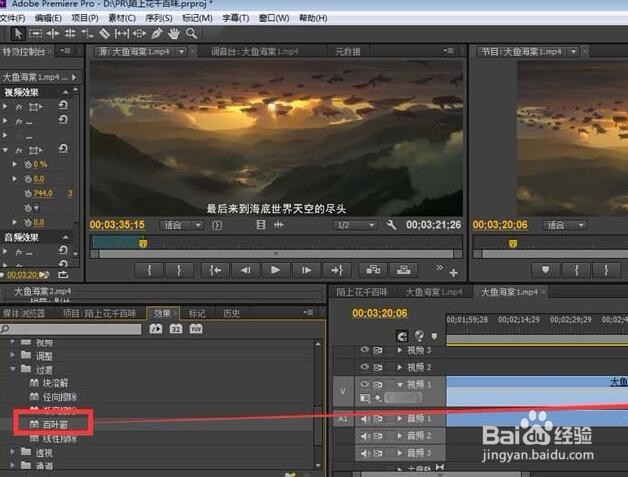Open the source monitor button editor plus

point(453,273)
